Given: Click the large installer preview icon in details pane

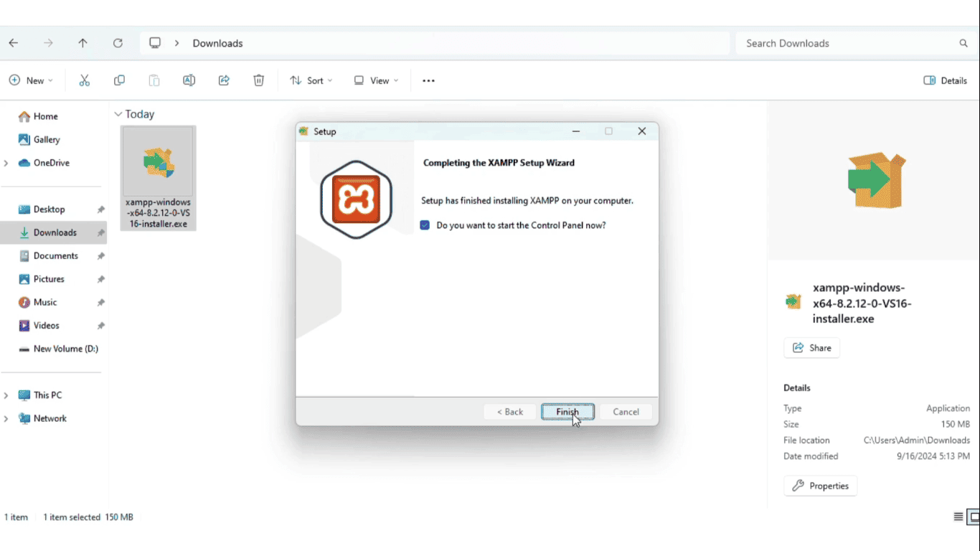Looking at the screenshot, I should click(x=876, y=180).
